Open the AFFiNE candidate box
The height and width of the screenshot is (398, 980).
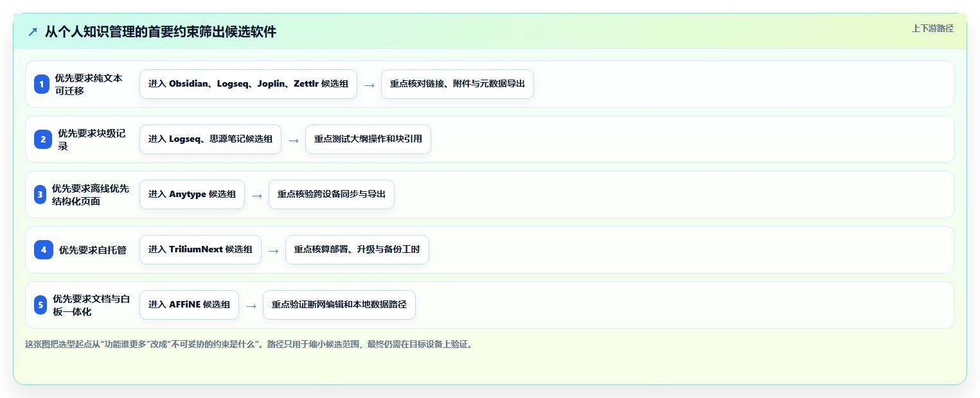(x=189, y=305)
